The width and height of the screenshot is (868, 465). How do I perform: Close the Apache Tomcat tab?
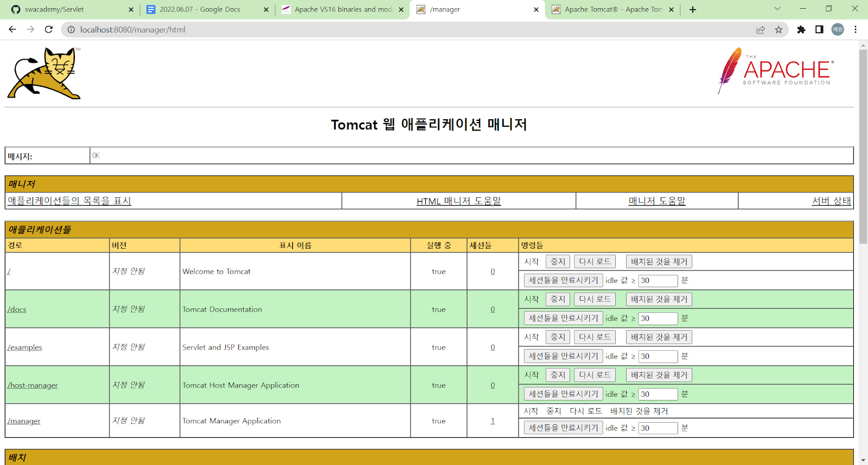point(671,10)
